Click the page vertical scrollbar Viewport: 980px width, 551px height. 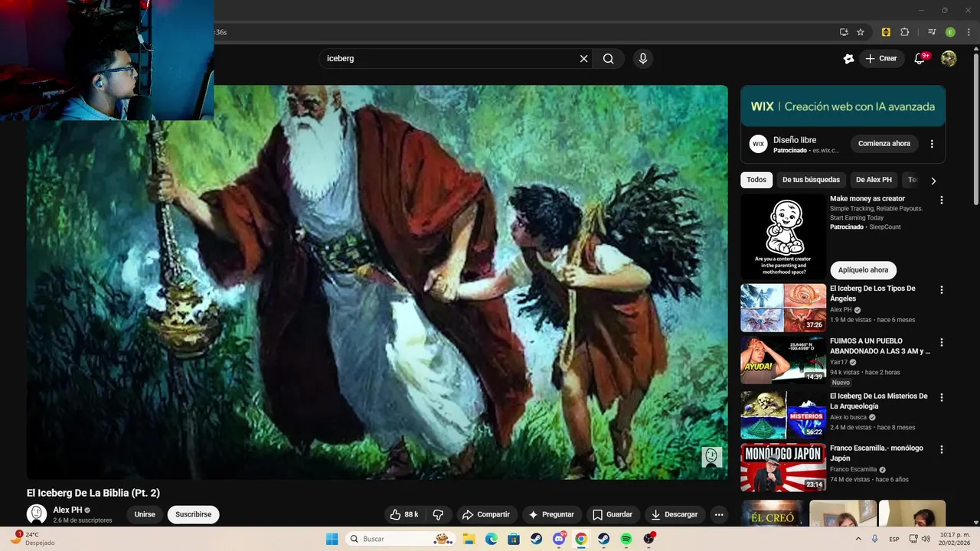[975, 127]
